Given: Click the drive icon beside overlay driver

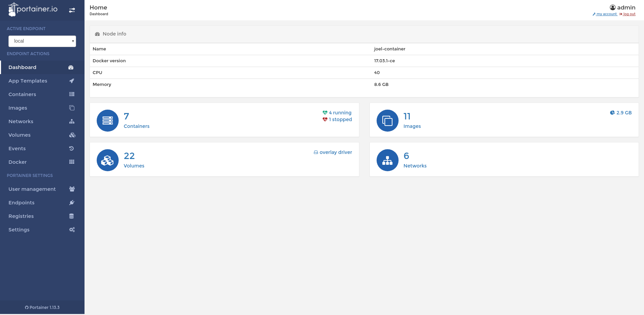Looking at the screenshot, I should tap(316, 153).
